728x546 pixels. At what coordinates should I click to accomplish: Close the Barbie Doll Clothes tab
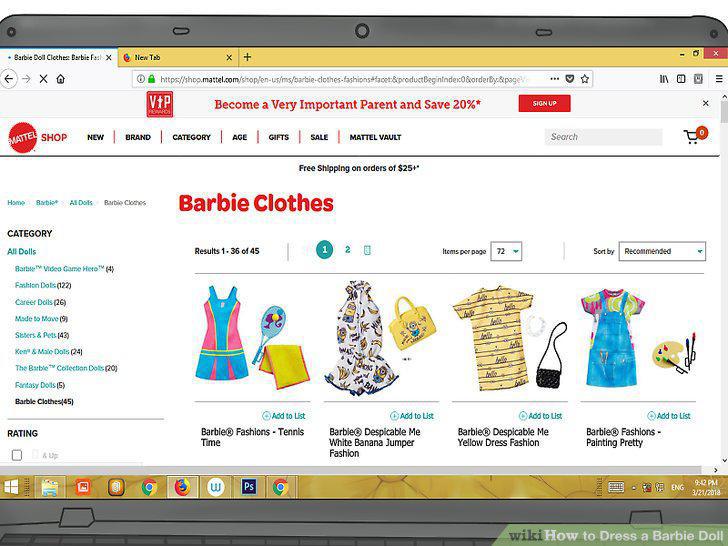point(109,58)
